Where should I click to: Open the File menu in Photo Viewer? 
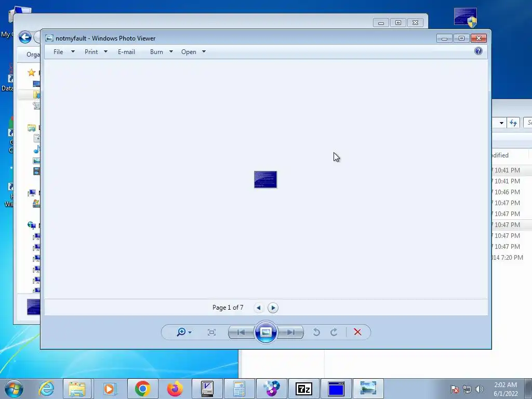click(x=58, y=52)
